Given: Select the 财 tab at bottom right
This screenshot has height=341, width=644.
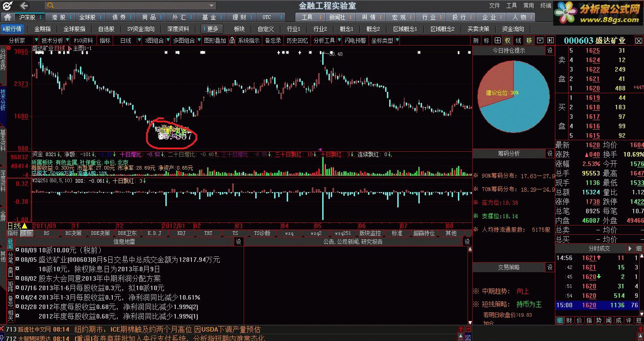Looking at the screenshot, I should (569, 320).
